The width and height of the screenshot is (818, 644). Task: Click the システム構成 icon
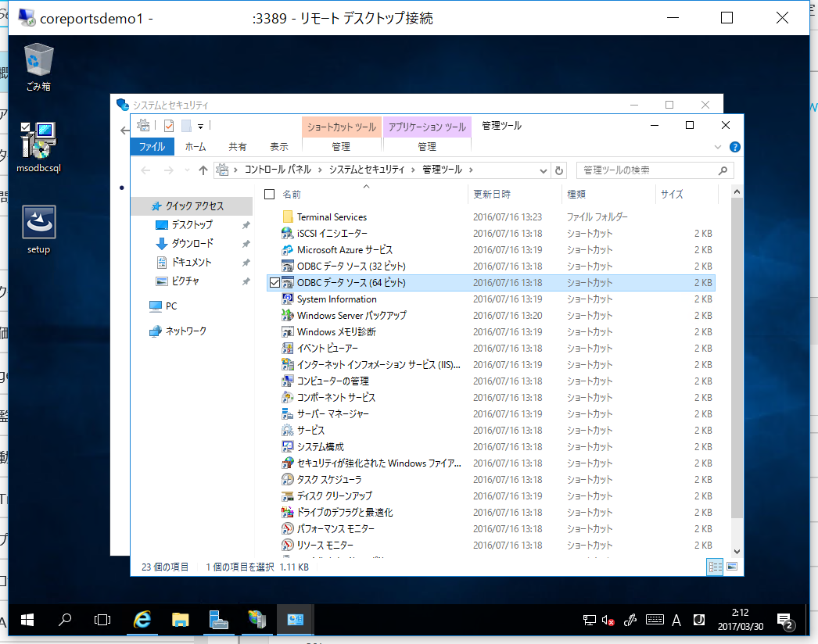[288, 446]
